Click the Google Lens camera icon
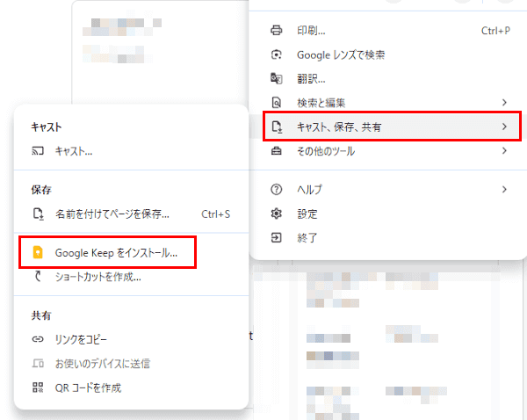Viewport: 527px width, 420px height. (x=277, y=54)
